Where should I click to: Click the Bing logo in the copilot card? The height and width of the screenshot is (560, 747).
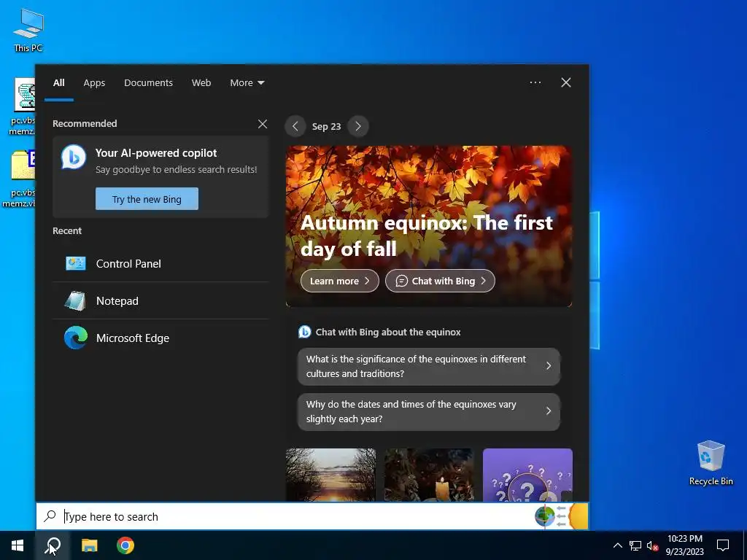[74, 157]
